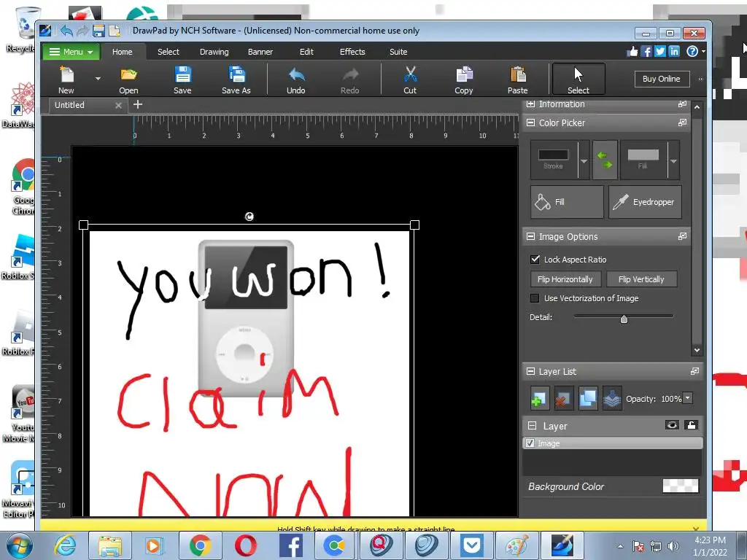Open the New button dropdown arrow
This screenshot has width=747, height=560.
coord(98,79)
